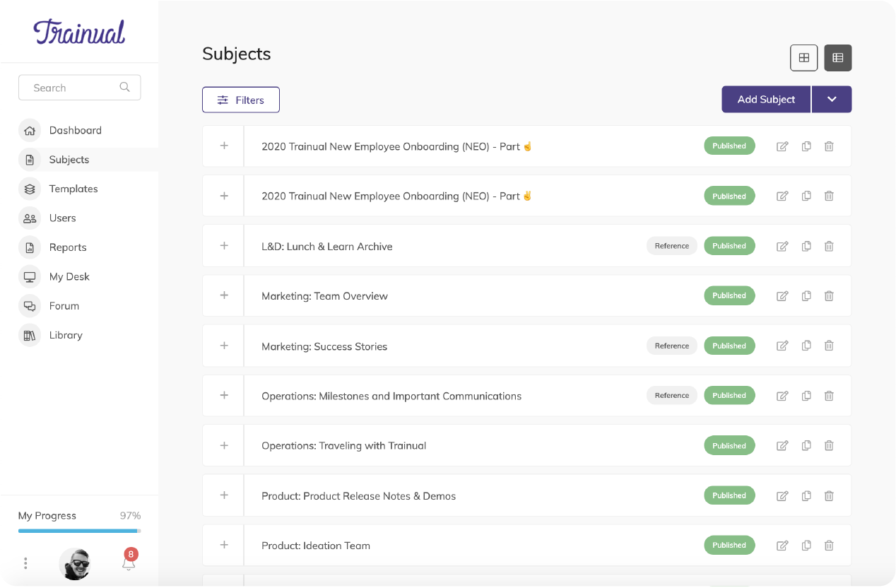Open the Add Subject dropdown arrow
896x588 pixels.
(x=832, y=100)
